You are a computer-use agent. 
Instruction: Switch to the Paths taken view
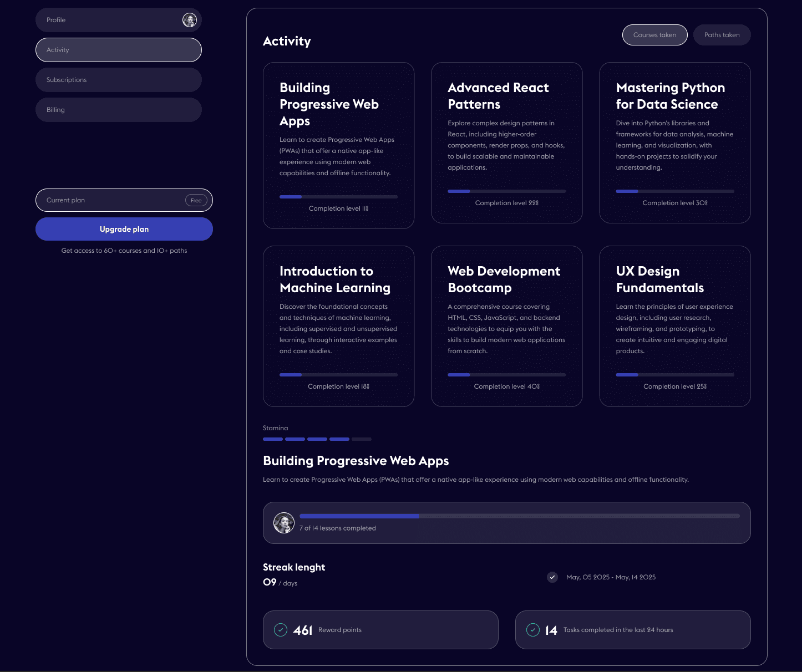pyautogui.click(x=722, y=35)
